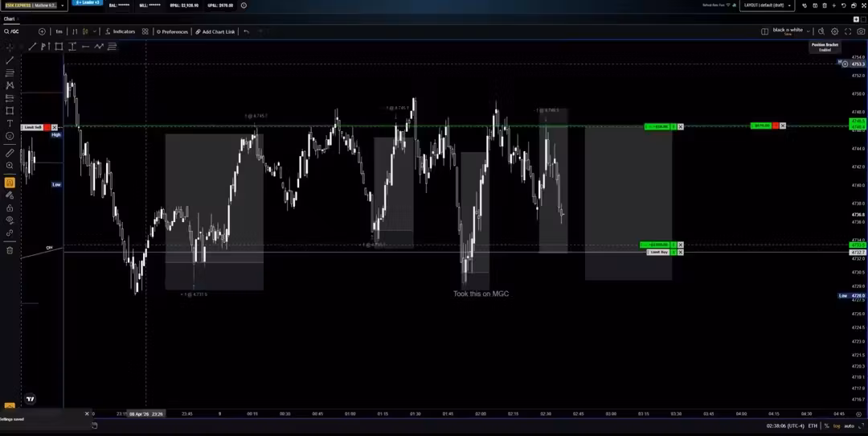The image size is (868, 436).
Task: Click the 'Took this on MGC' text note
Action: click(481, 294)
